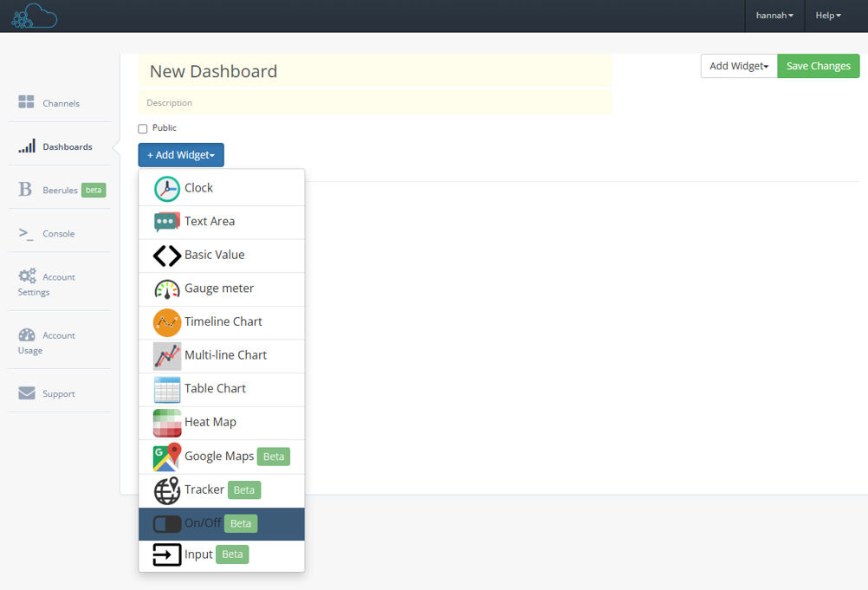The image size is (868, 590).
Task: Click the Support envelope icon
Action: pos(27,393)
